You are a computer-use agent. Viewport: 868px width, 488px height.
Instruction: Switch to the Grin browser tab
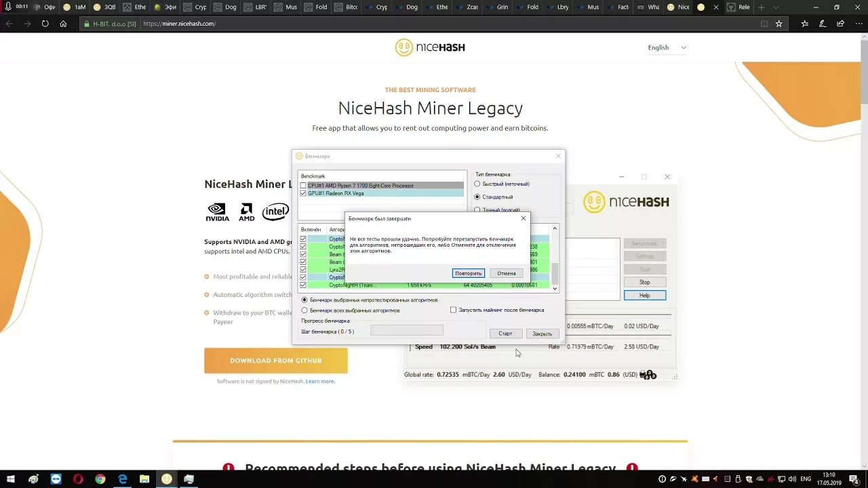click(x=496, y=7)
